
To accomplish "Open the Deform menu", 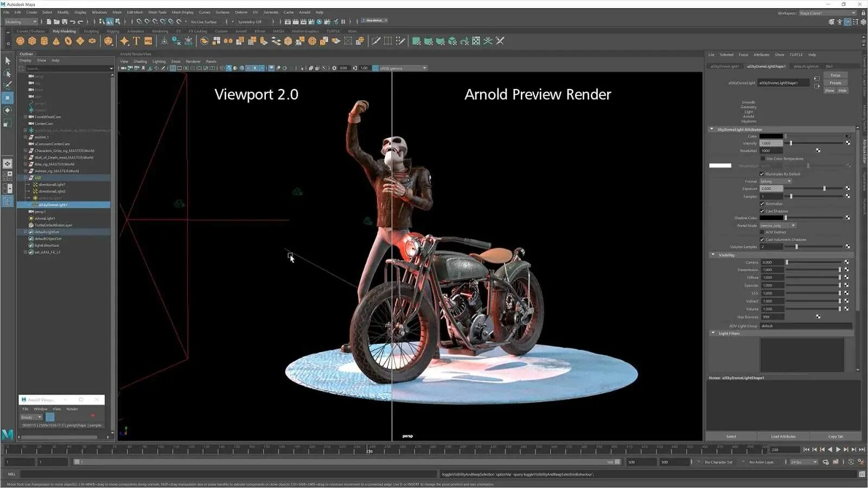I will [241, 12].
